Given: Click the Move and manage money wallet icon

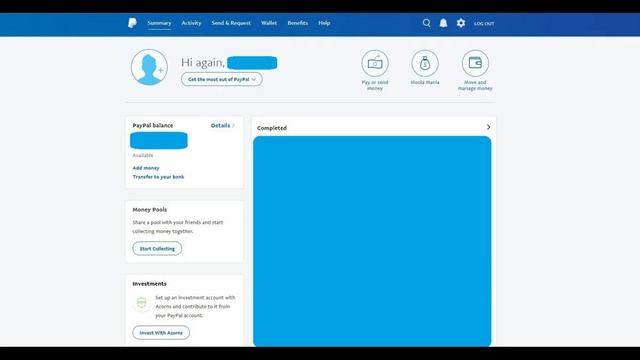Looking at the screenshot, I should tap(475, 63).
